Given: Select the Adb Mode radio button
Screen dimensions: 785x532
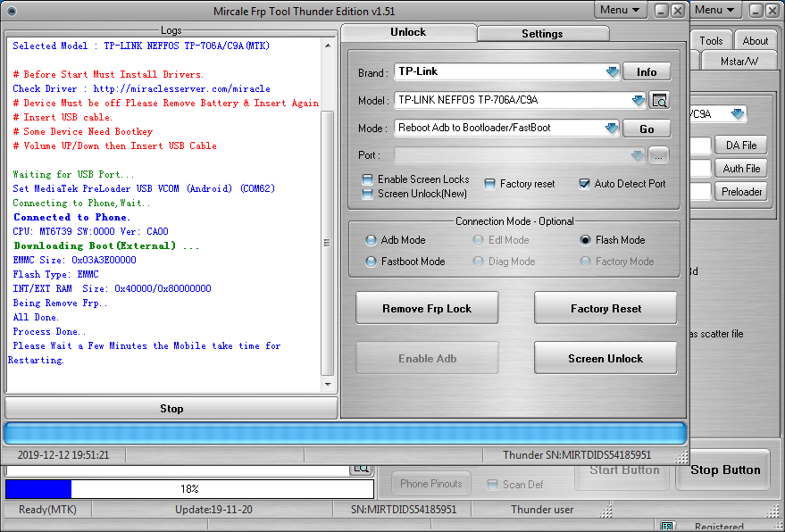Looking at the screenshot, I should pyautogui.click(x=371, y=240).
